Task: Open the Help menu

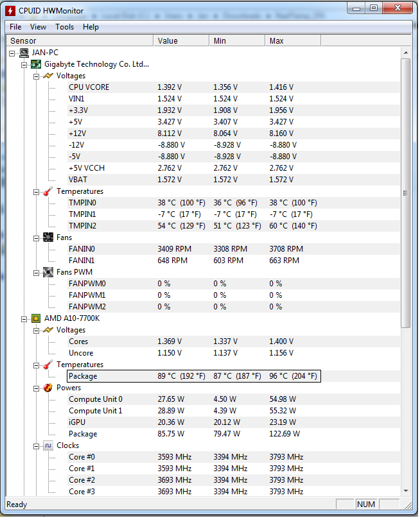Action: 91,27
